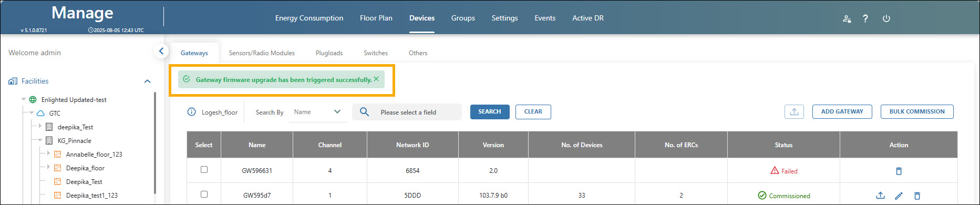The height and width of the screenshot is (205, 980).
Task: Select the Gateways tab
Action: 194,53
